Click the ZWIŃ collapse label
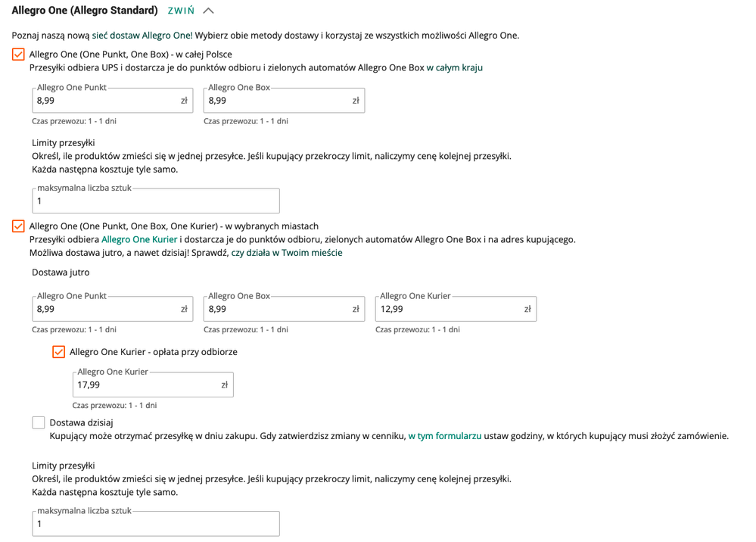756x542 pixels. [181, 11]
